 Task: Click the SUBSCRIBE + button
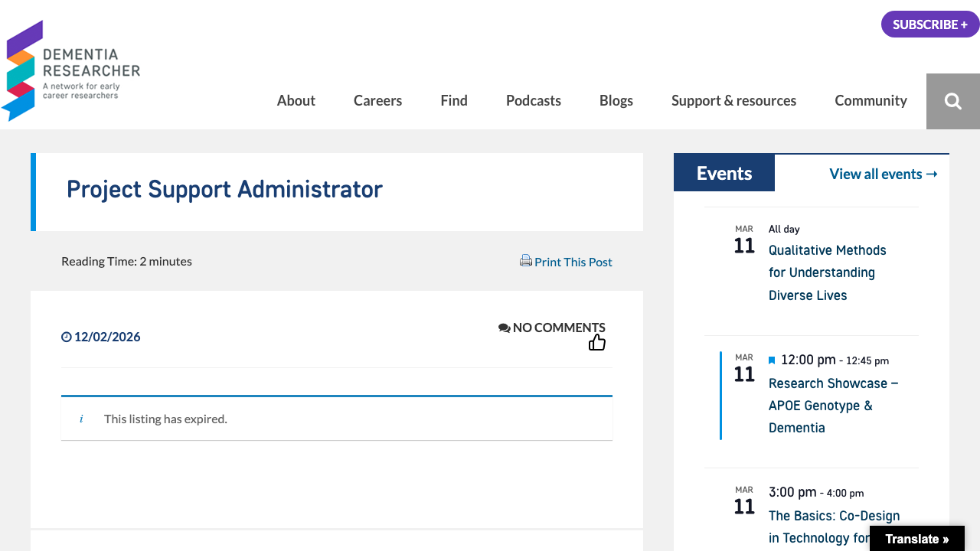click(929, 24)
